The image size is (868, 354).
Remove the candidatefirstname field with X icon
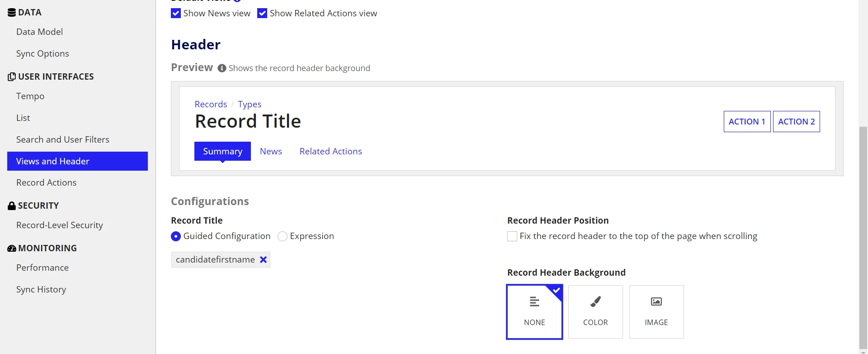(264, 259)
